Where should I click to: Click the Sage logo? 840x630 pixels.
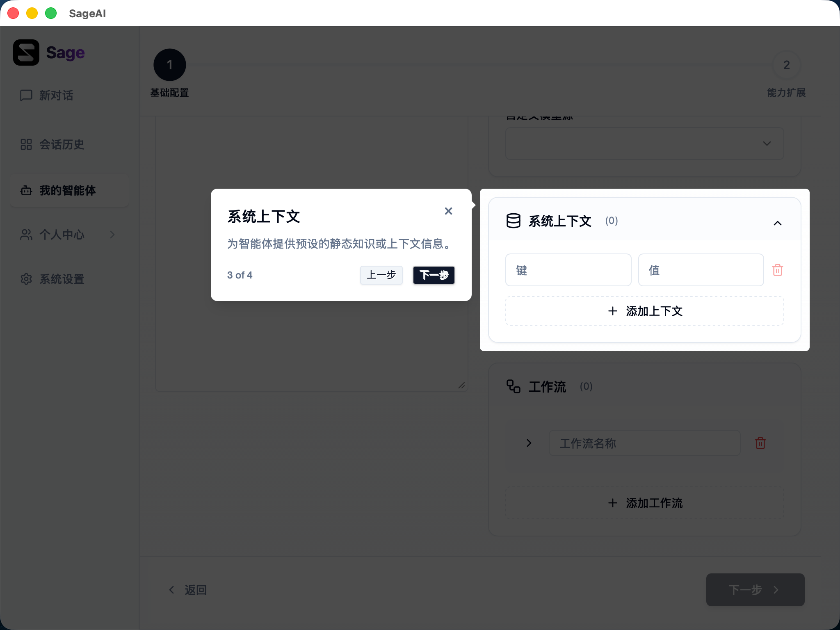pos(49,52)
